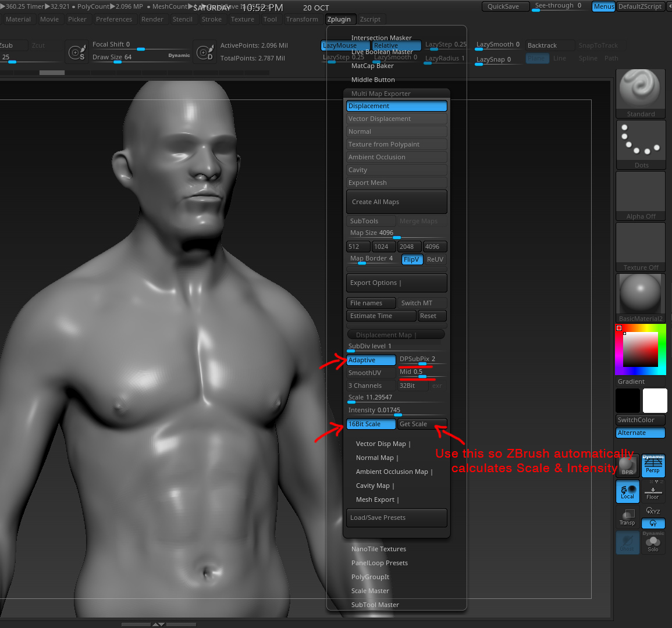
Task: Click the rotation lock icon below XYZ
Action: pos(653,523)
